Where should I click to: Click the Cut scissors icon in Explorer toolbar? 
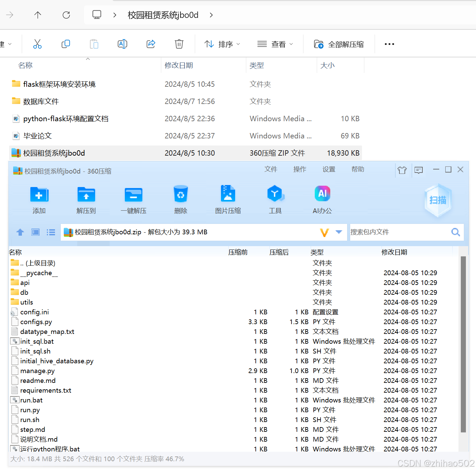[x=37, y=44]
